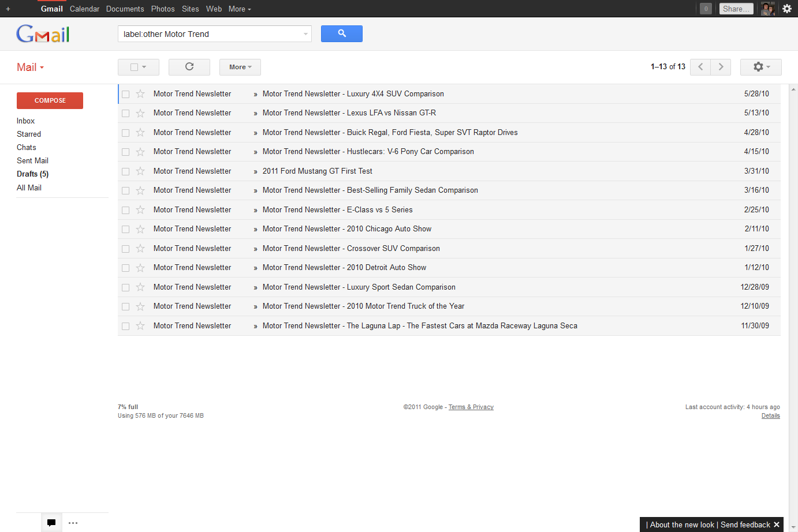This screenshot has height=532, width=798.
Task: Check the Laguna Lap email
Action: tap(125, 326)
